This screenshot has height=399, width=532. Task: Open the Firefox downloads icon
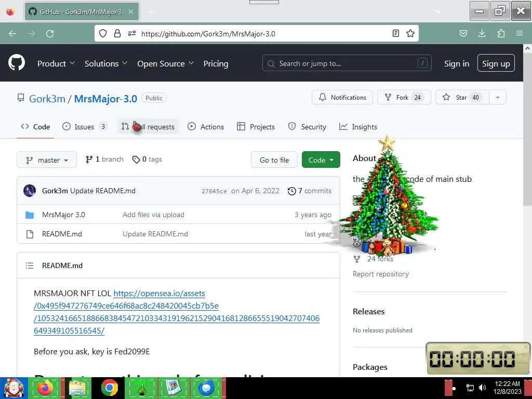point(482,33)
